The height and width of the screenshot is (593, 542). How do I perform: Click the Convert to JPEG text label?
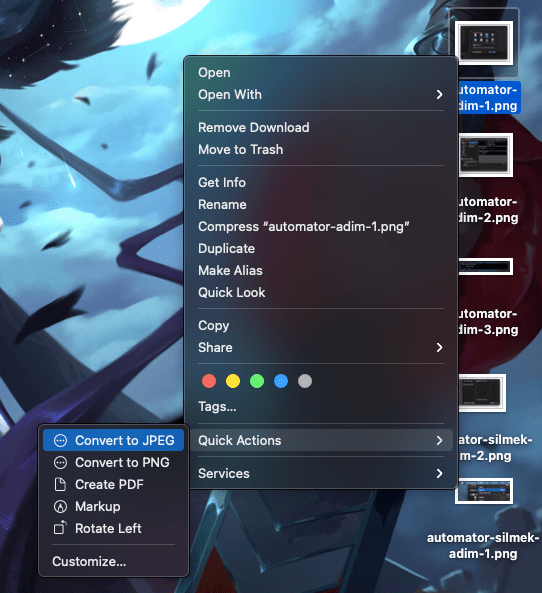click(x=125, y=441)
